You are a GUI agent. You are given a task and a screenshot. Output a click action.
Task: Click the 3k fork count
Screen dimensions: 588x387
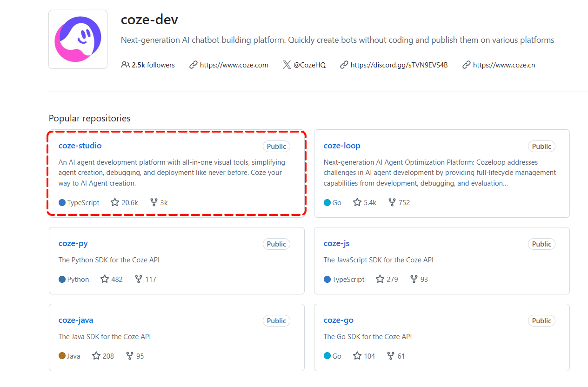[164, 203]
